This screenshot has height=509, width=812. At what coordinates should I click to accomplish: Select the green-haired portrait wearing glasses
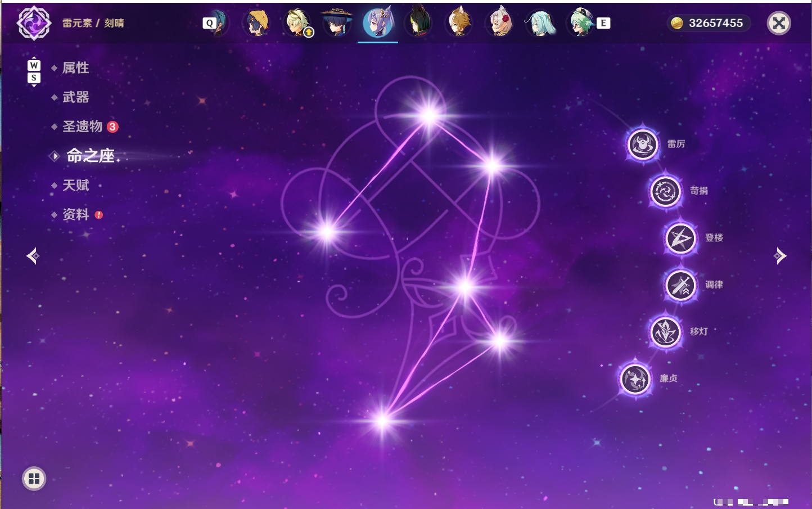[x=580, y=23]
